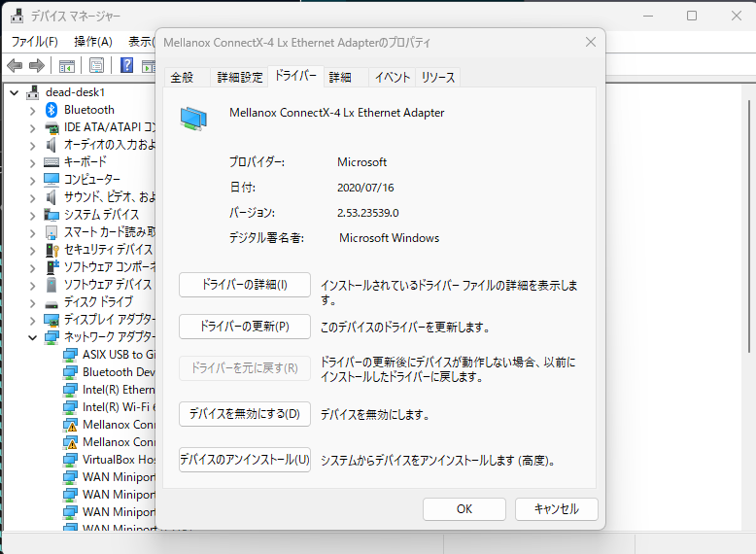Click the second Mellanox warning adapter icon

(70, 442)
